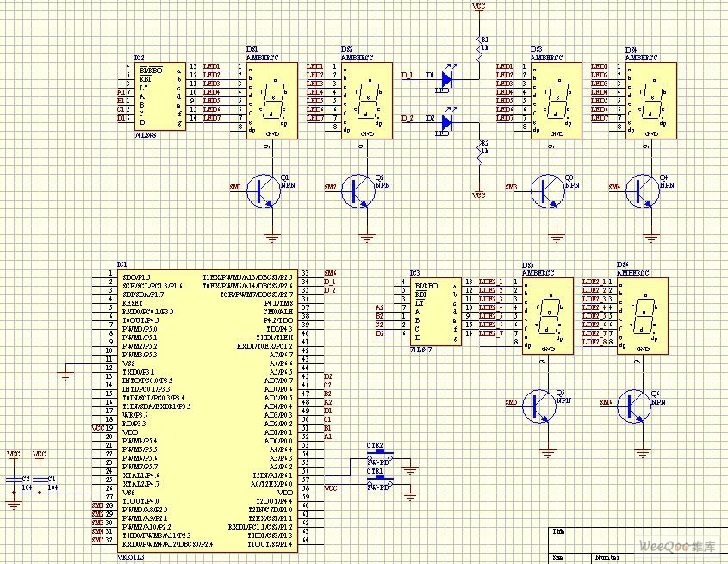The height and width of the screenshot is (564, 728).
Task: Click the C1 capacitor symbol
Action: tap(40, 478)
